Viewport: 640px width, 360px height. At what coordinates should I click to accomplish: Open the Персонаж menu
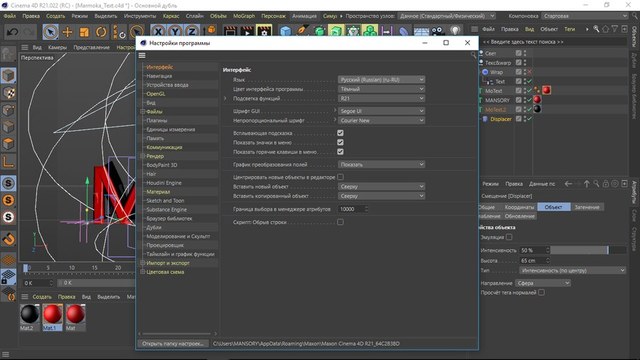coord(273,16)
